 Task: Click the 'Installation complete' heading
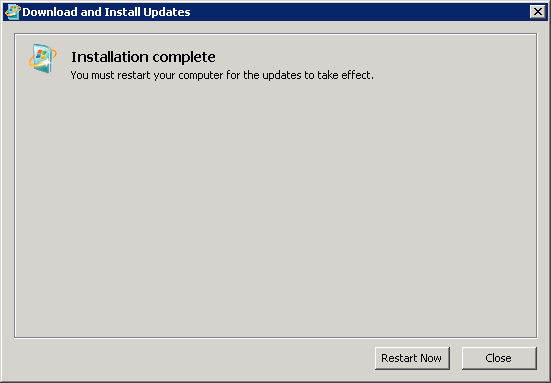pos(143,57)
